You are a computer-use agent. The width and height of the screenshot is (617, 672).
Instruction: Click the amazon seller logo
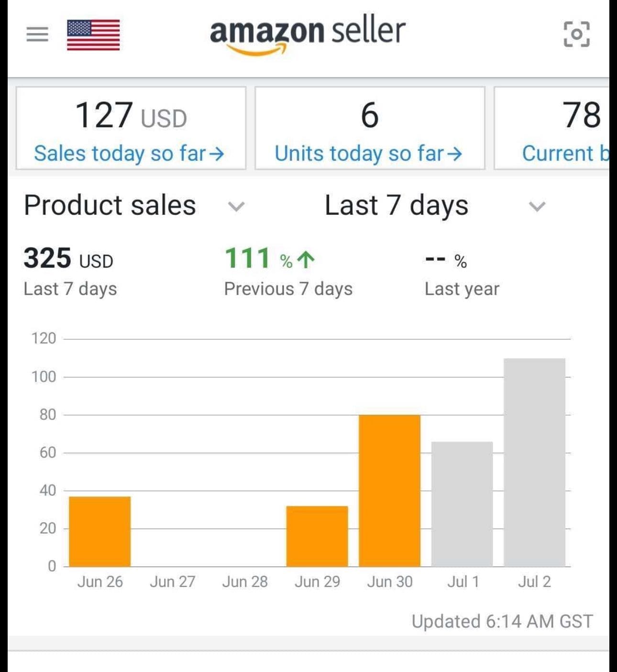tap(308, 34)
